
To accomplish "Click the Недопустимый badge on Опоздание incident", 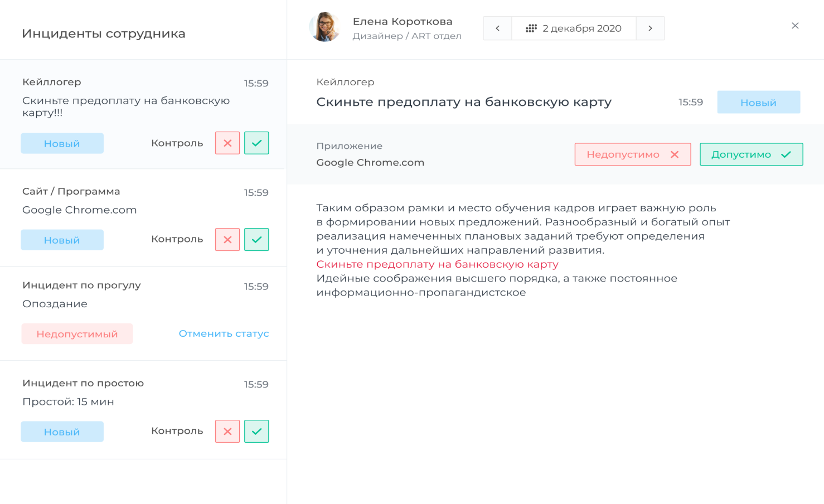I will (x=77, y=333).
